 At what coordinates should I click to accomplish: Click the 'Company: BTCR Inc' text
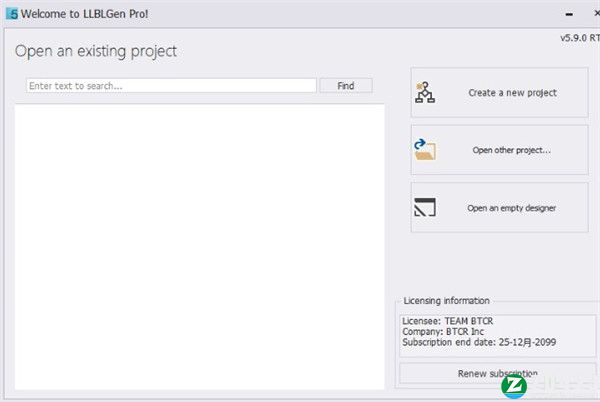(x=443, y=332)
